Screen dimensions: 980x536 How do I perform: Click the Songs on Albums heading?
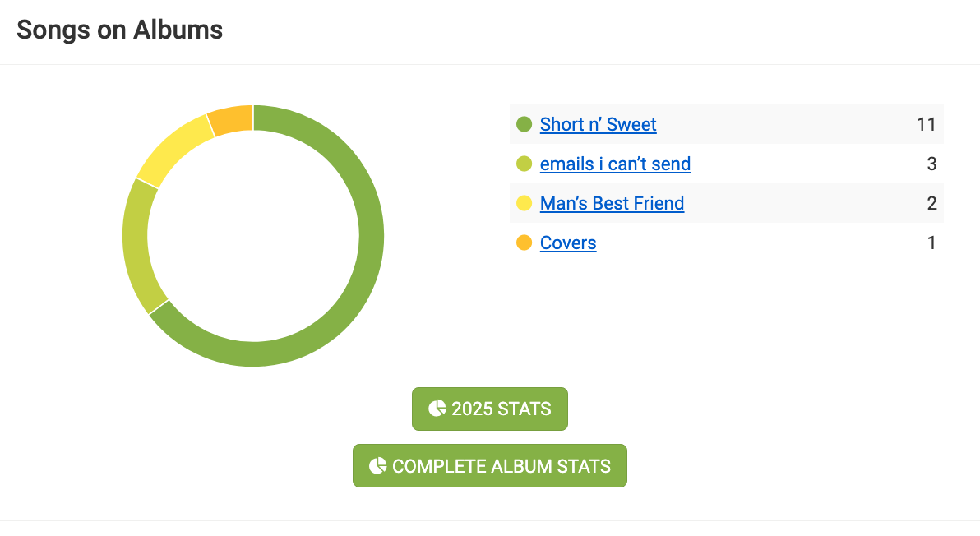pos(120,30)
